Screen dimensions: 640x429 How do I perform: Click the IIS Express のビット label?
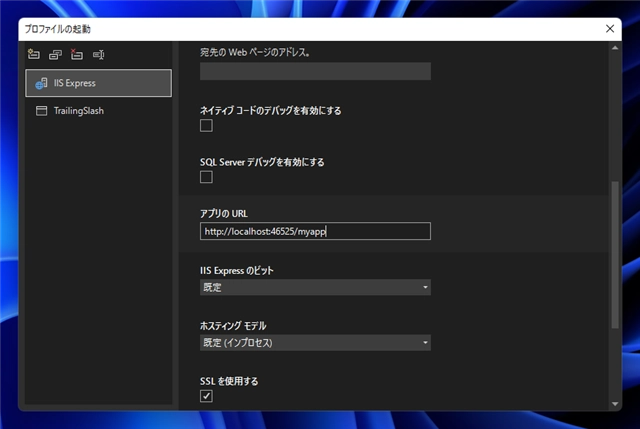[237, 271]
